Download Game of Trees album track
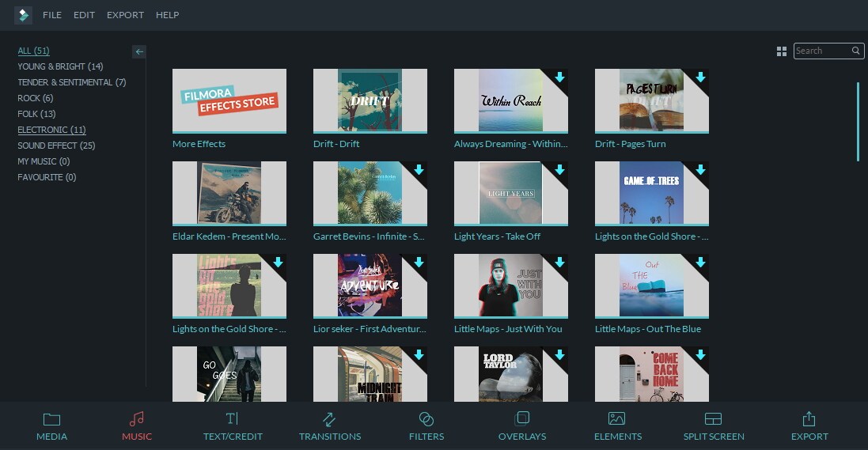The width and height of the screenshot is (868, 450). click(700, 169)
